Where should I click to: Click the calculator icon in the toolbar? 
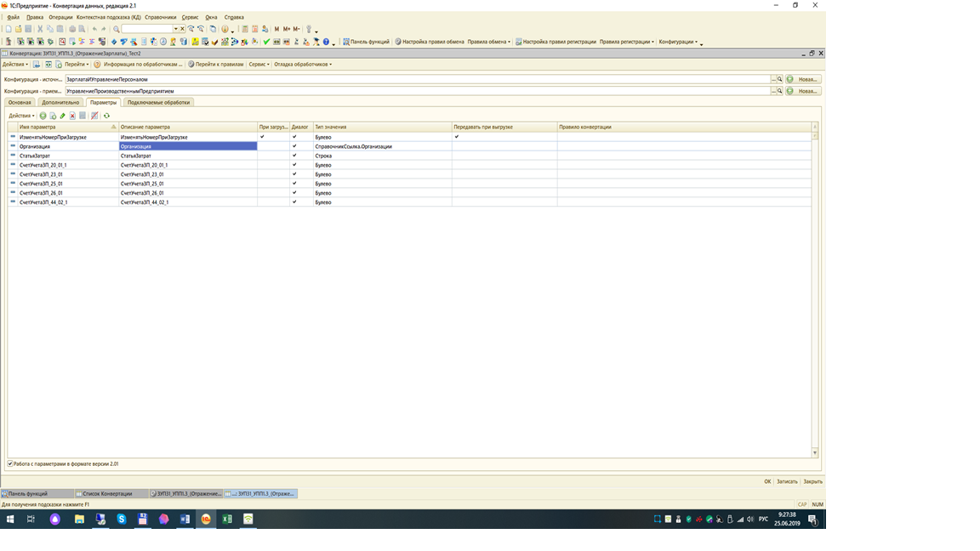pyautogui.click(x=245, y=29)
